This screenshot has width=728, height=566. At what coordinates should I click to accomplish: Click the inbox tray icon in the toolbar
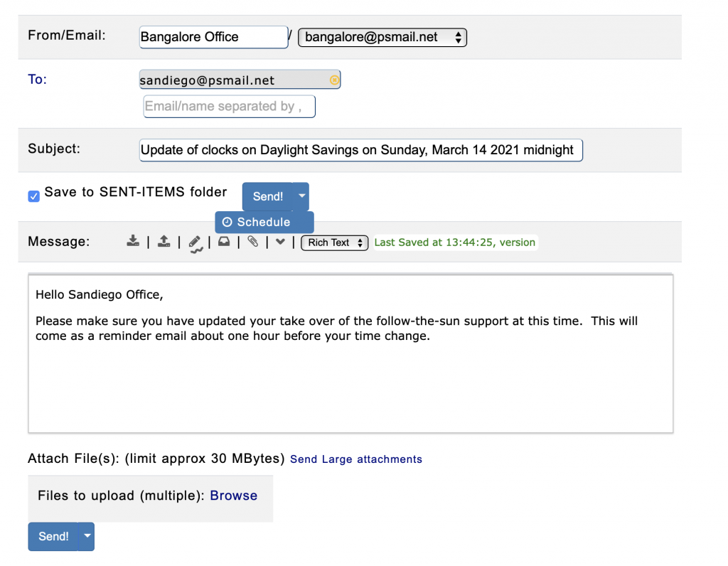[x=224, y=242]
